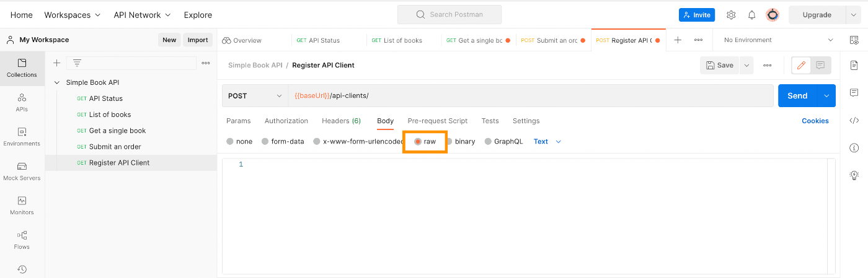This screenshot has height=278, width=868.
Task: Open the POST method dropdown
Action: tap(255, 96)
